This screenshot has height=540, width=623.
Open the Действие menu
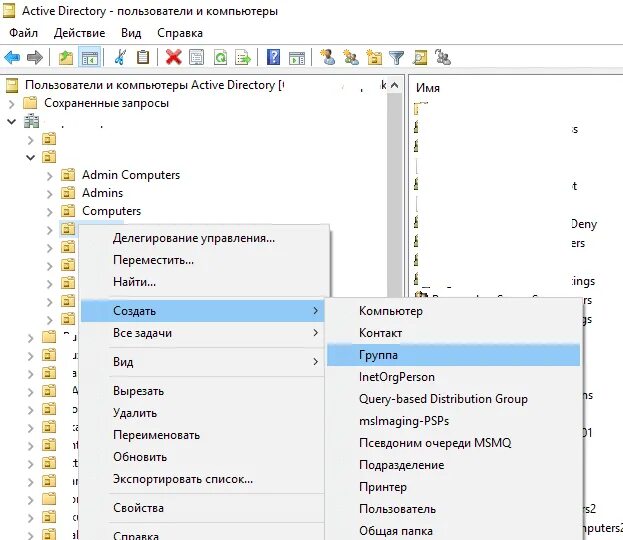pos(79,33)
